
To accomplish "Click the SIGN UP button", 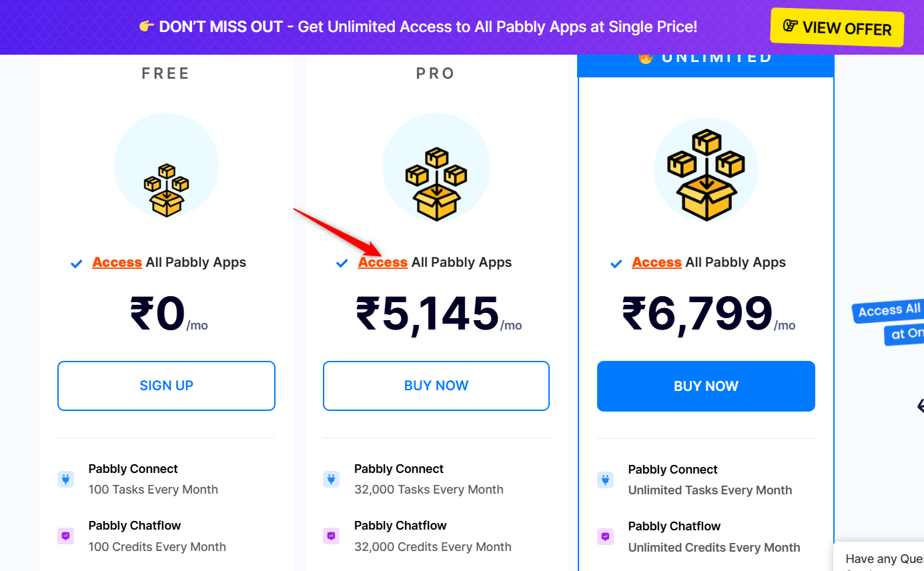I will click(166, 386).
